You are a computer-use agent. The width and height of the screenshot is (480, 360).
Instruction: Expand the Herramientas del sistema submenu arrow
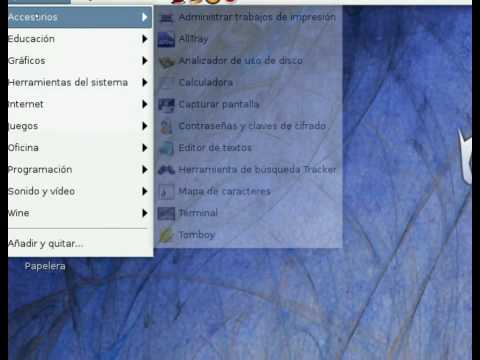coord(144,82)
